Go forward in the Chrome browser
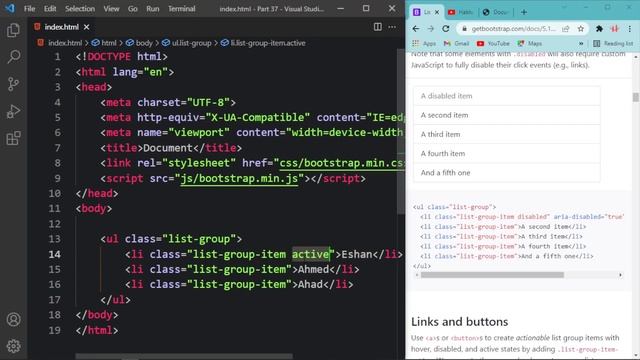The image size is (640, 360). tap(431, 29)
